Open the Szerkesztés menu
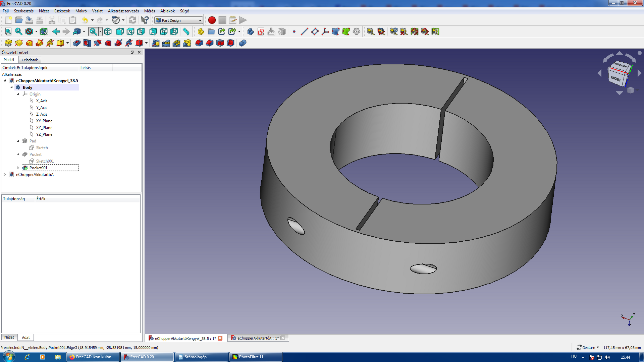 pyautogui.click(x=24, y=11)
